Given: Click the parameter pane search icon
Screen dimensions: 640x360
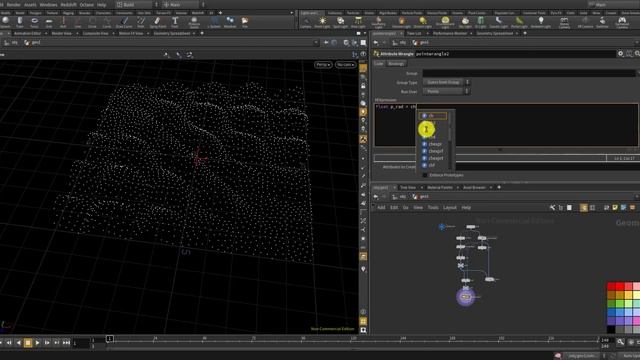Looking at the screenshot, I should 637,54.
